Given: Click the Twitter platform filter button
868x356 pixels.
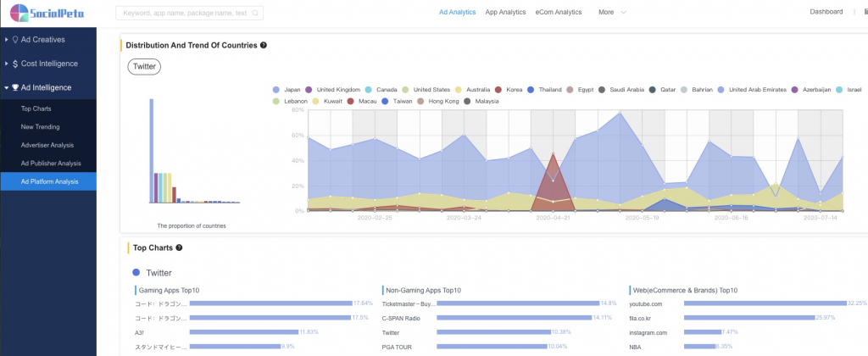Looking at the screenshot, I should (x=144, y=67).
